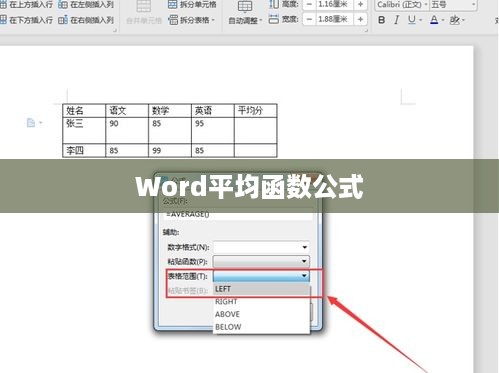This screenshot has width=499, height=373.
Task: Click Insert Row Below (在下方插入行)
Action: (x=26, y=20)
